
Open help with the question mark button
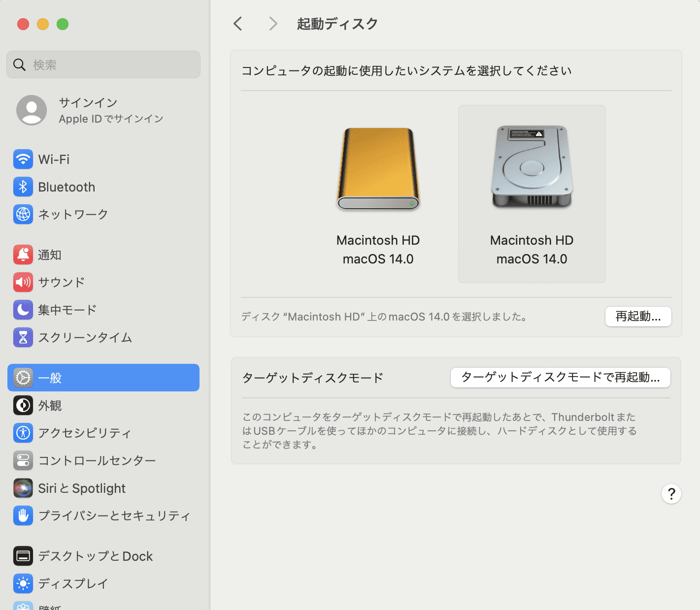[x=671, y=494]
